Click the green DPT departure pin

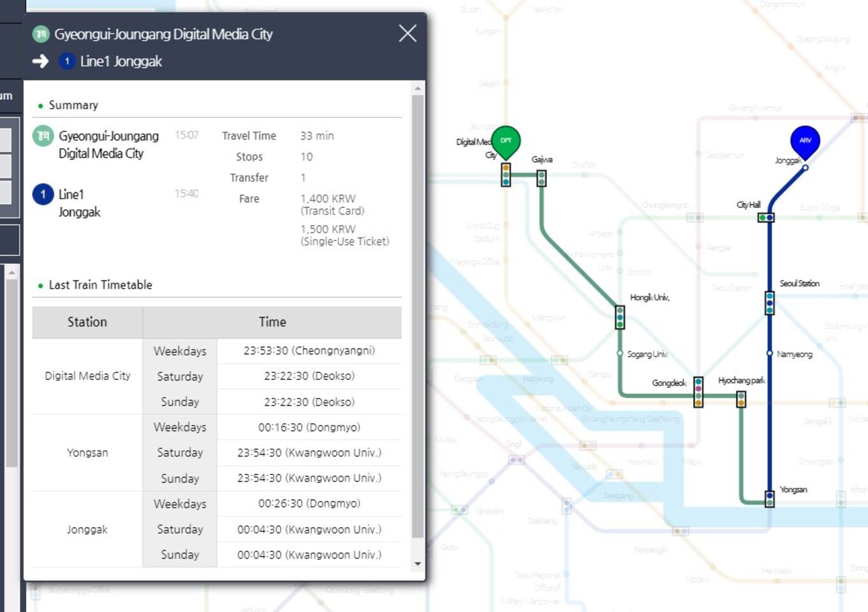pos(506,140)
